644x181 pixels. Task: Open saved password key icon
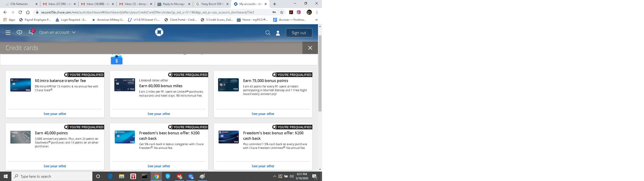tap(274, 12)
